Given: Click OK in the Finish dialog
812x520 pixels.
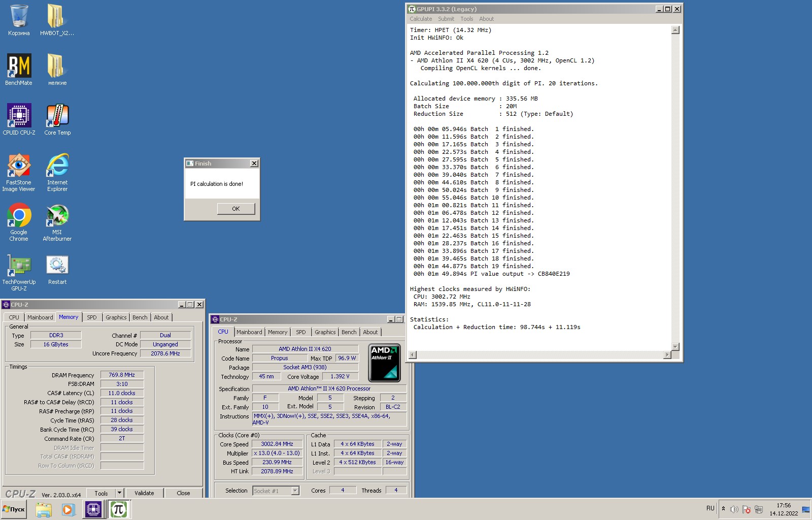Looking at the screenshot, I should 236,209.
